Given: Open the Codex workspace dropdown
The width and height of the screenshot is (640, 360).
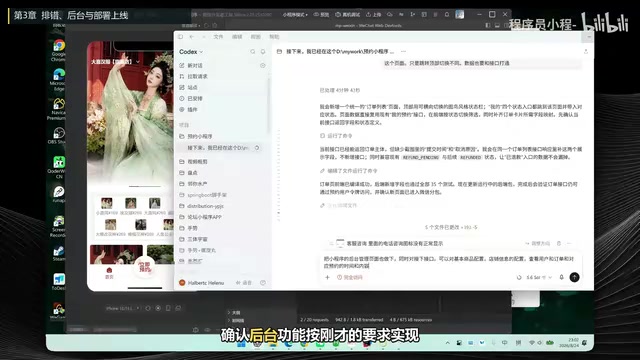Looking at the screenshot, I should point(191,52).
